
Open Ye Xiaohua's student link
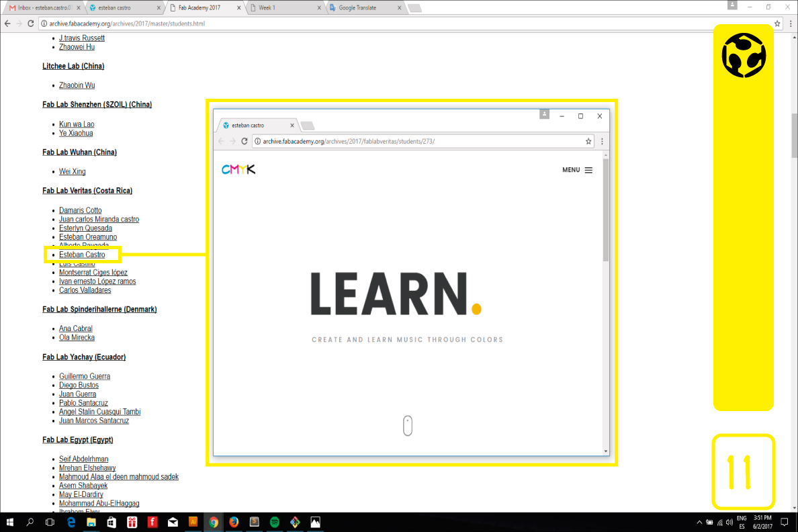click(x=76, y=133)
